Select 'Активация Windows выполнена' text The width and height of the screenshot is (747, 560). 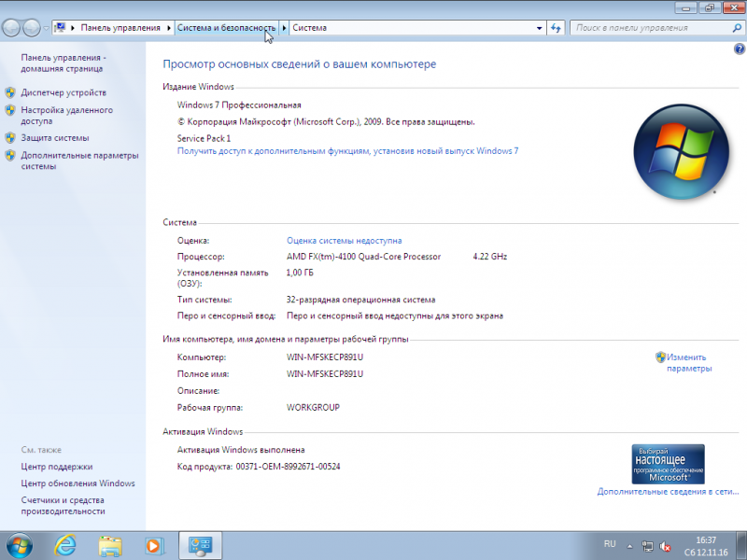(241, 450)
